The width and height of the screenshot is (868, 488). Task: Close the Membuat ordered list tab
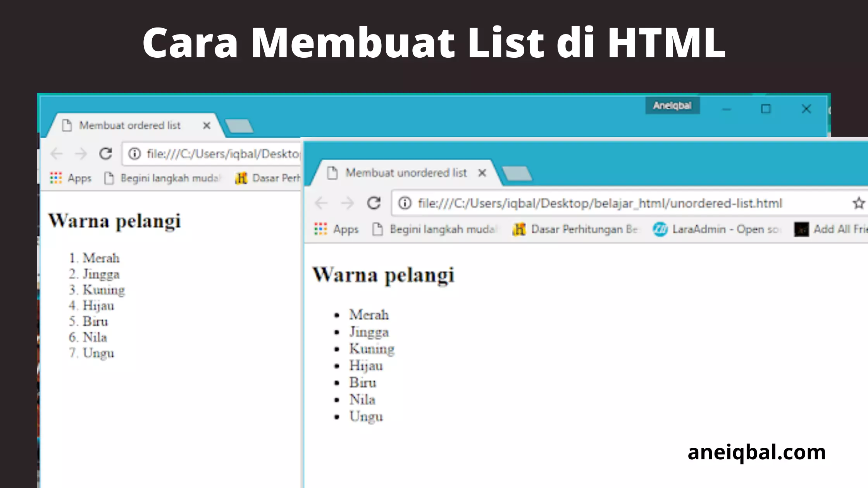tap(207, 125)
